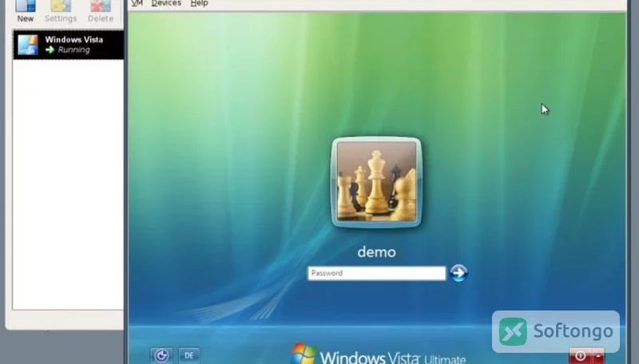Click the demo username text
The width and height of the screenshot is (639, 364).
coord(376,252)
